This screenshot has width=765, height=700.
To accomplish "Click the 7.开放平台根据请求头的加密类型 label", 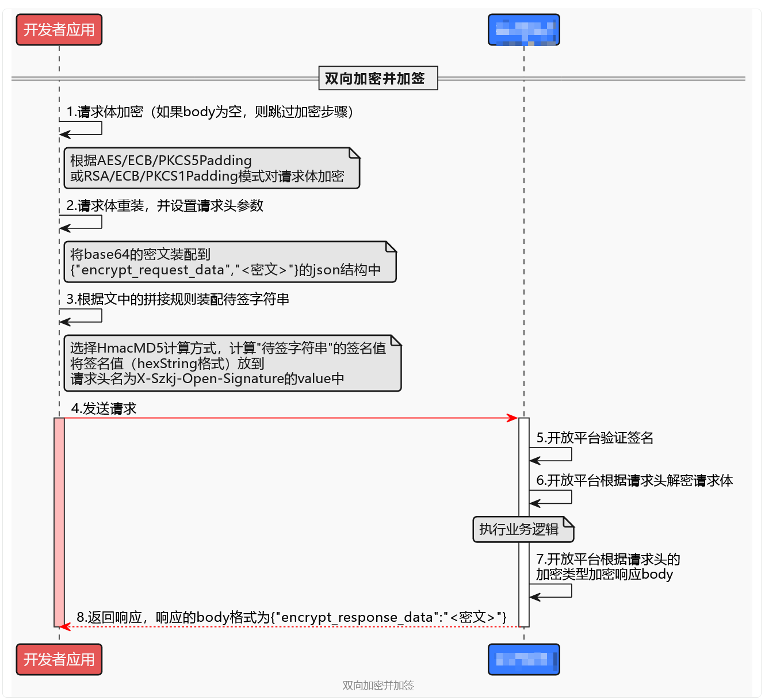I will 608,567.
